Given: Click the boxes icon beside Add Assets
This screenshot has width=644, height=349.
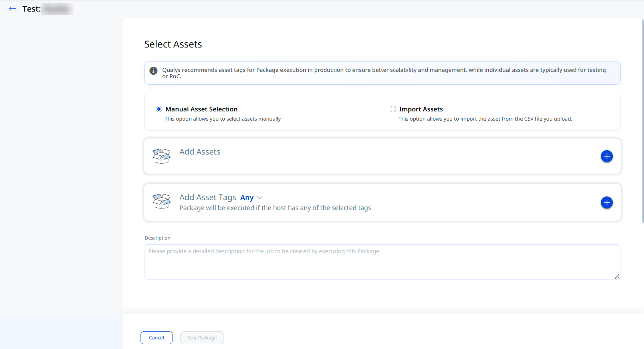Looking at the screenshot, I should pyautogui.click(x=162, y=156).
